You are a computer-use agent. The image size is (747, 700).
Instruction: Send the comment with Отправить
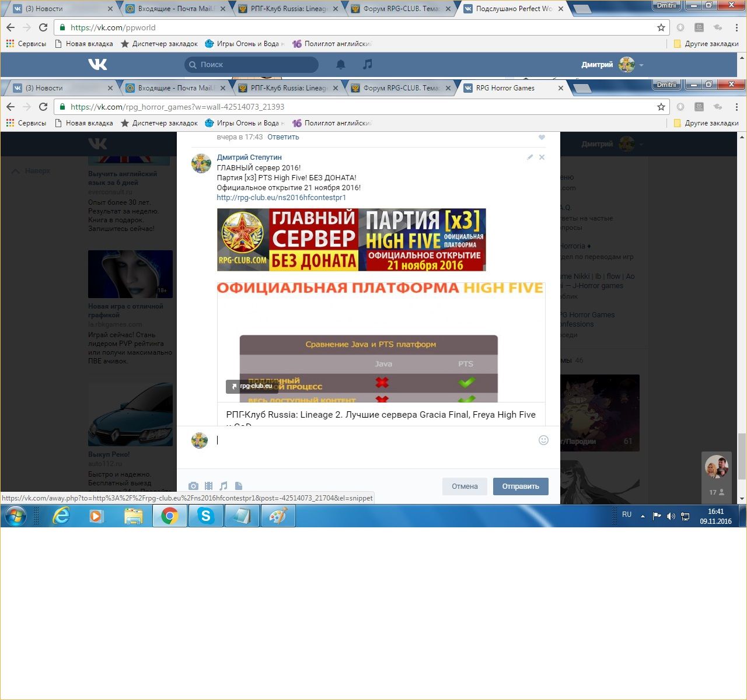(x=521, y=487)
